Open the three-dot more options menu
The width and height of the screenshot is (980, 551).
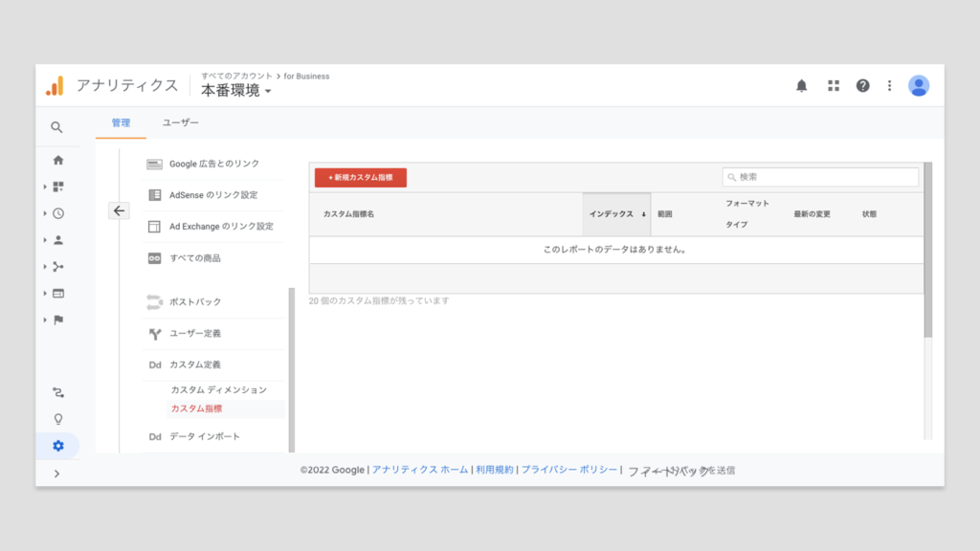point(889,86)
